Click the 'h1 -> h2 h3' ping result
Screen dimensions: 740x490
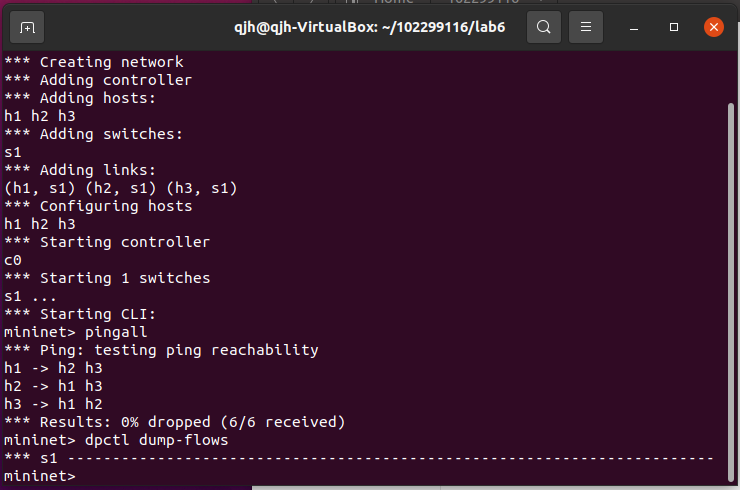[53, 368]
